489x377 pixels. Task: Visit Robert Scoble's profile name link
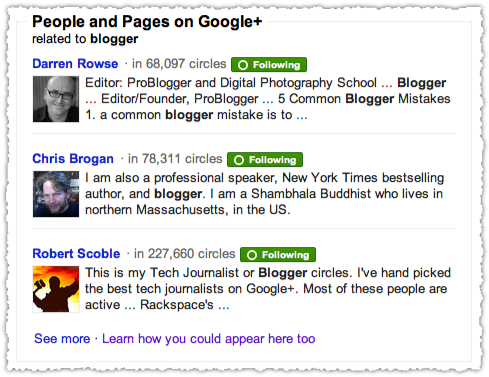[76, 254]
